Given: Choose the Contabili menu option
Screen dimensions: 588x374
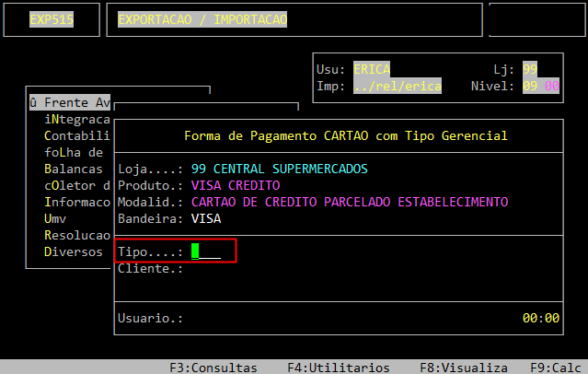Looking at the screenshot, I should click(x=76, y=136).
